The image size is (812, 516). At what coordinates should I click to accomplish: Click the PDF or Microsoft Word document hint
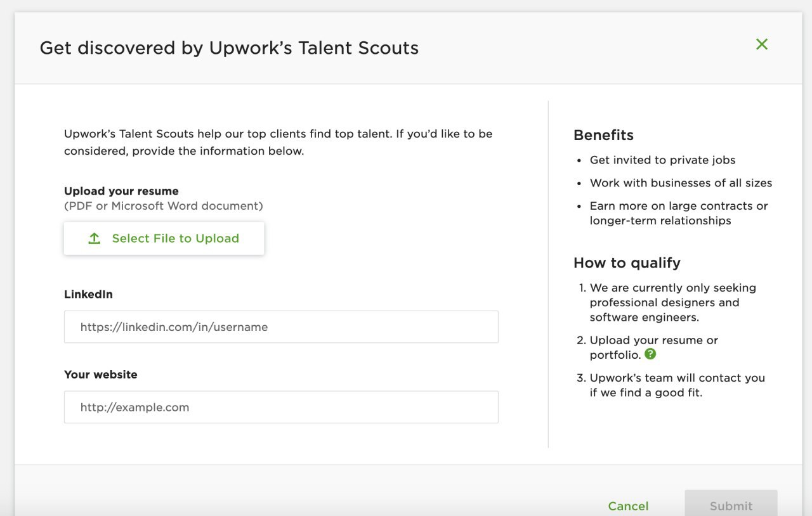[164, 206]
